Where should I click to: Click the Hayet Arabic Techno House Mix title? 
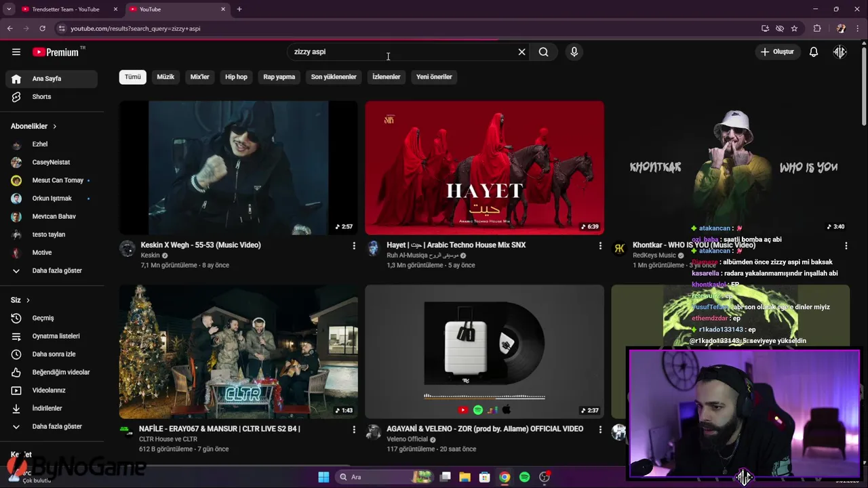coord(456,245)
